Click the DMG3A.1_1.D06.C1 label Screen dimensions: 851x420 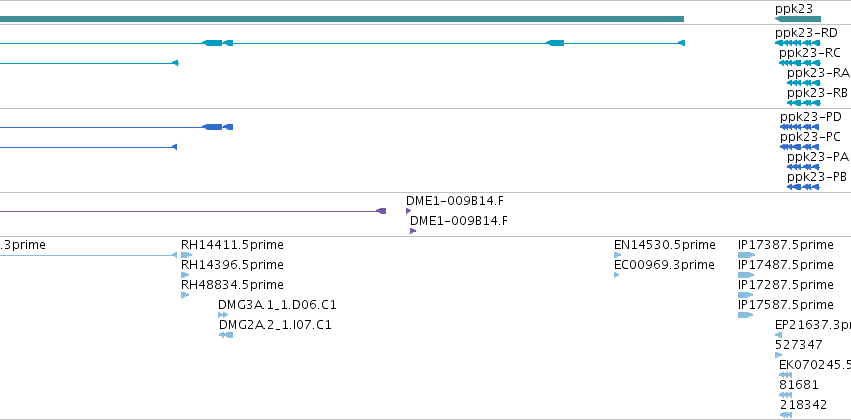pos(277,306)
